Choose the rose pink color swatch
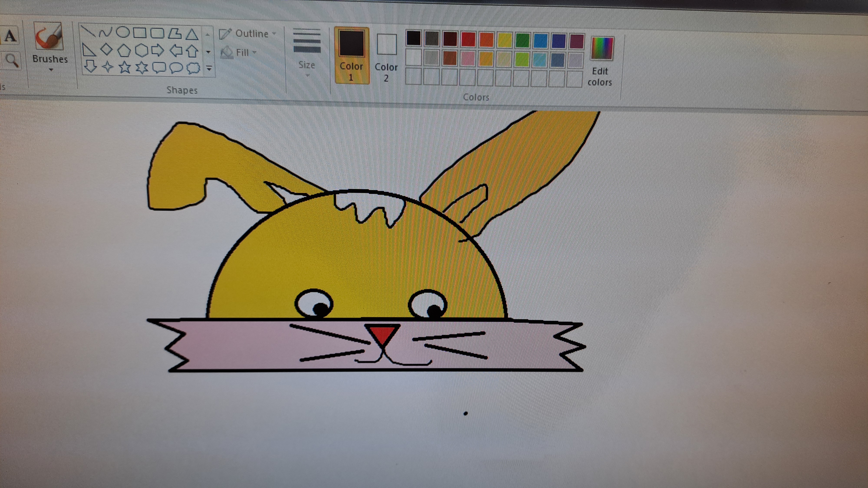This screenshot has height=488, width=868. 468,59
